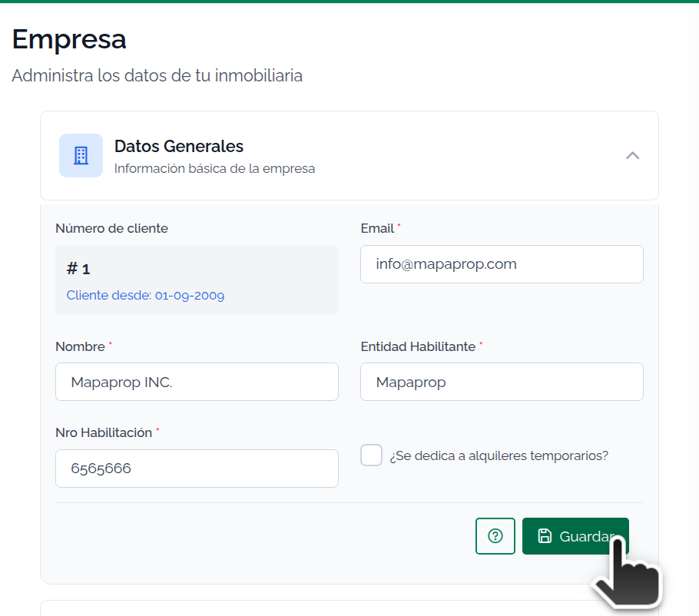Click the '¿Se dedica a alquileres temporarios?' label
Viewport: 699px width, 616px height.
(x=499, y=455)
